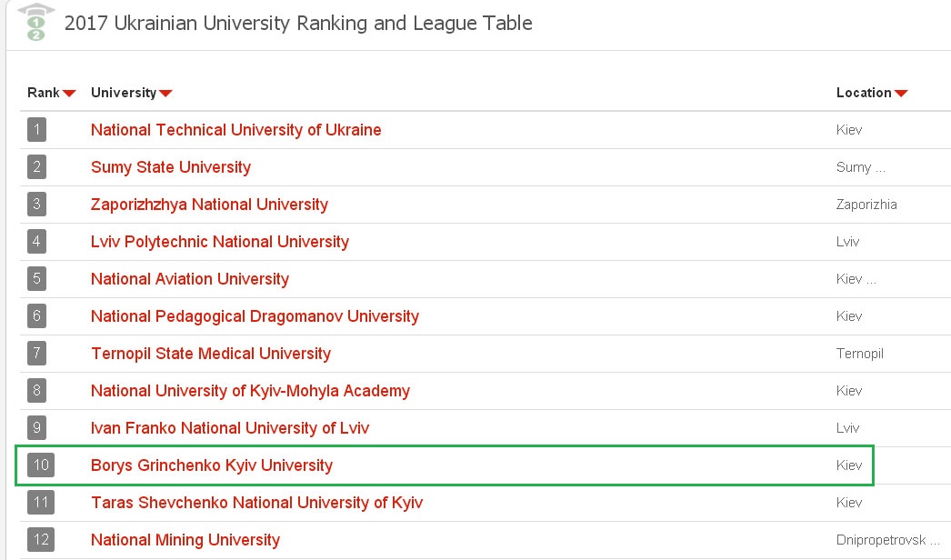
Task: Click the rank 1 number badge
Action: [x=36, y=130]
